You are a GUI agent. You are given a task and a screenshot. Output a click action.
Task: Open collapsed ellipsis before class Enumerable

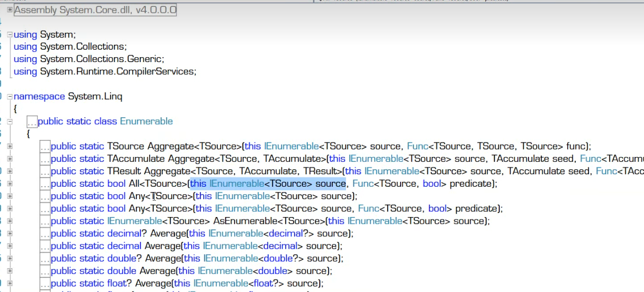[32, 122]
